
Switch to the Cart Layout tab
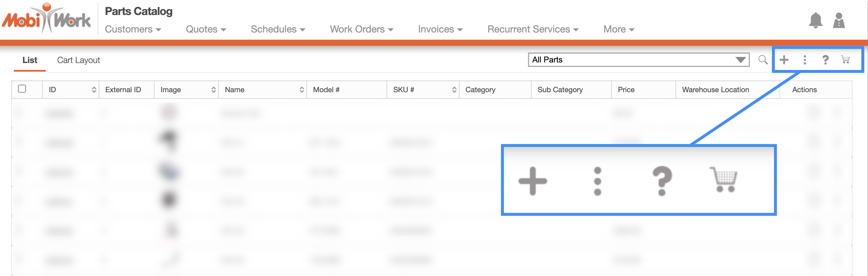(78, 61)
